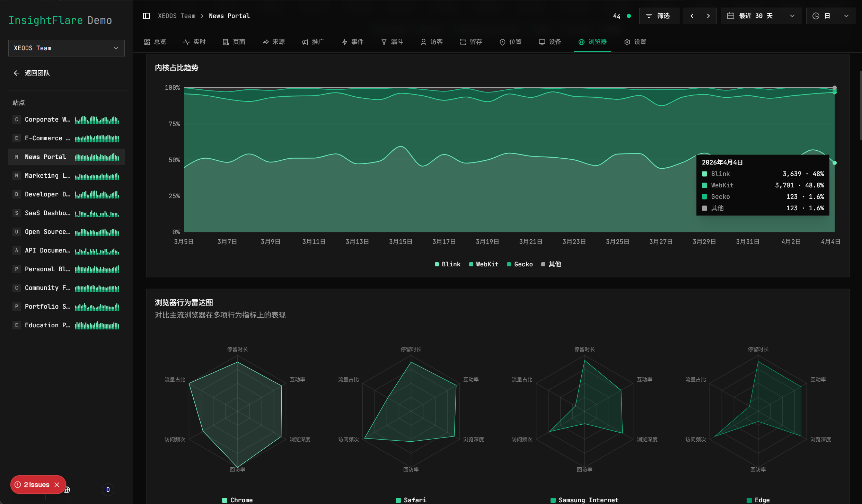The image size is (862, 504).
Task: Toggle the sidebar panel icon
Action: tap(147, 16)
